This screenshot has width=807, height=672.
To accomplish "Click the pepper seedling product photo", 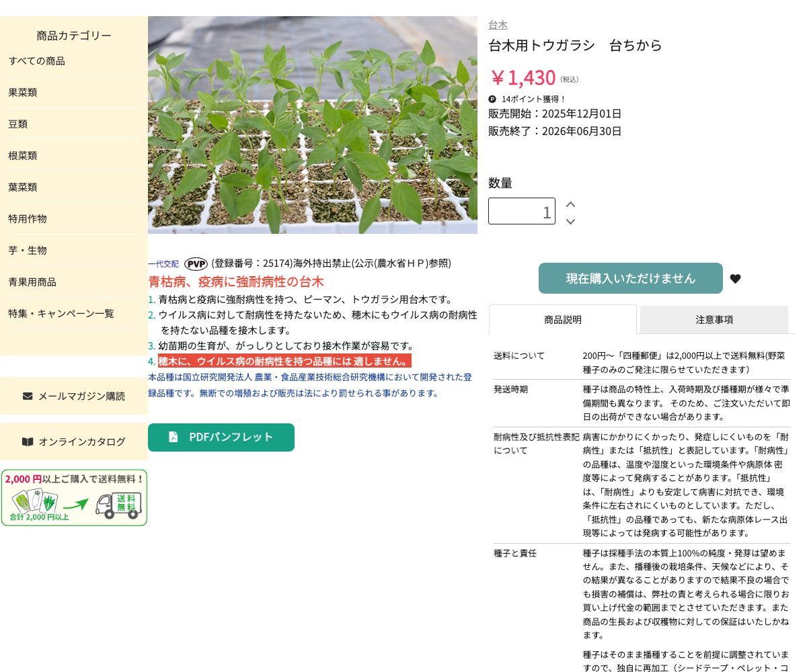I will [312, 126].
